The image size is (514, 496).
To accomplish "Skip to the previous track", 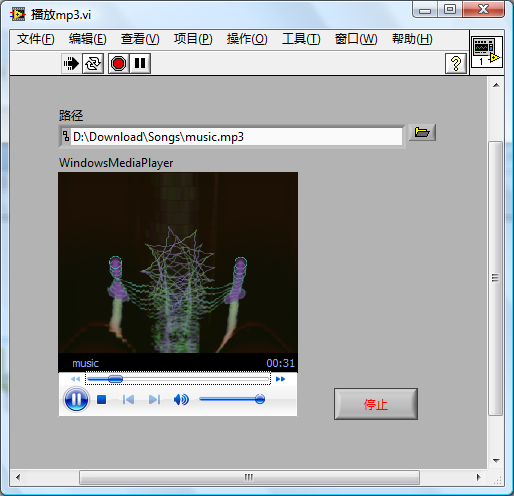I will coord(128,399).
